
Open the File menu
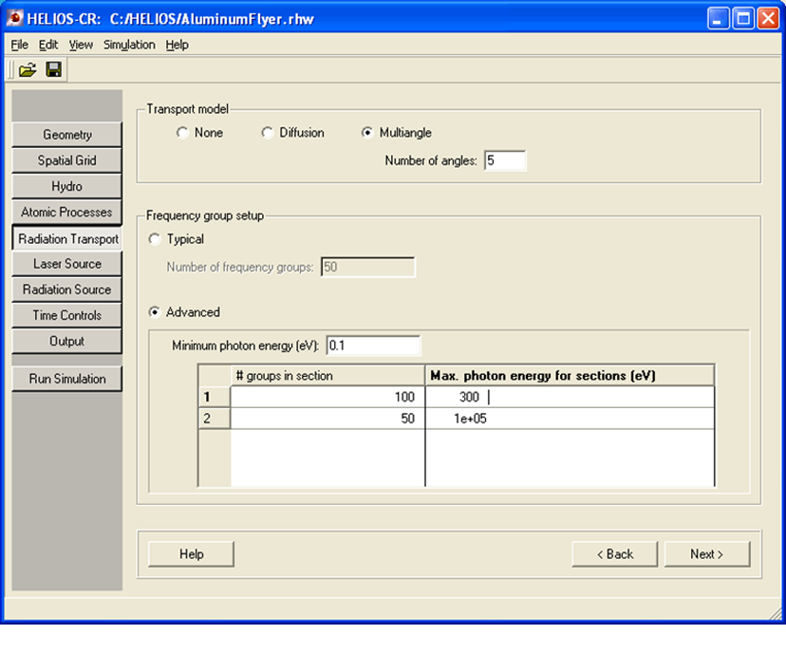(x=20, y=46)
